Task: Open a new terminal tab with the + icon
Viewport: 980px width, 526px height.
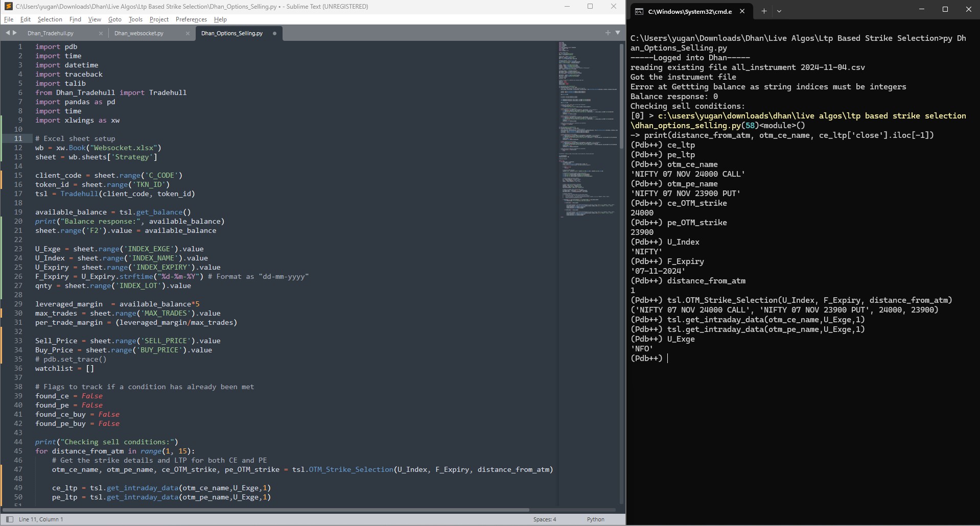Action: [763, 11]
